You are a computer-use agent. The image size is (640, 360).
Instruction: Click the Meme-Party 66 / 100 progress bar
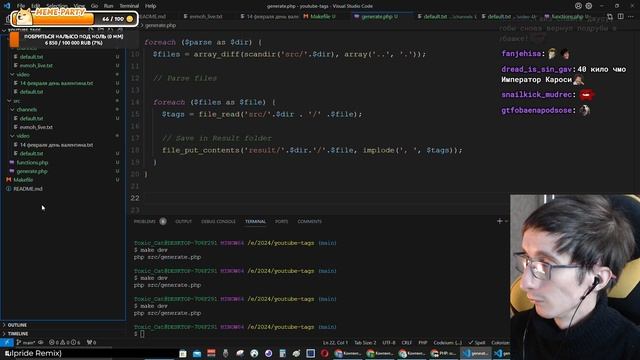coord(74,18)
